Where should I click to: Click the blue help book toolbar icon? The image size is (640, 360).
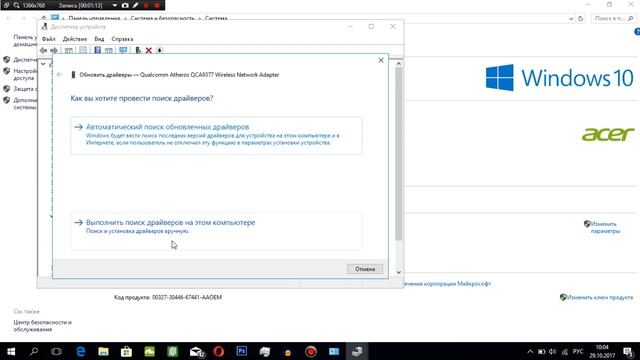click(x=98, y=50)
